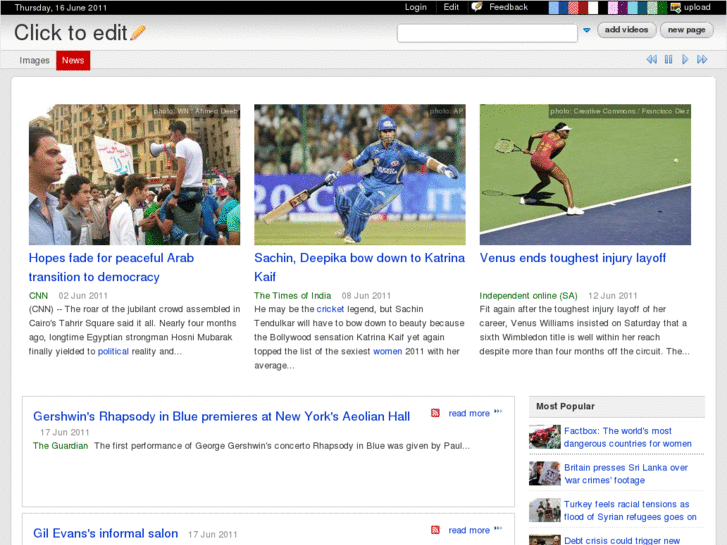Click 'The Times of India' source link
The width and height of the screenshot is (727, 545).
(x=293, y=295)
